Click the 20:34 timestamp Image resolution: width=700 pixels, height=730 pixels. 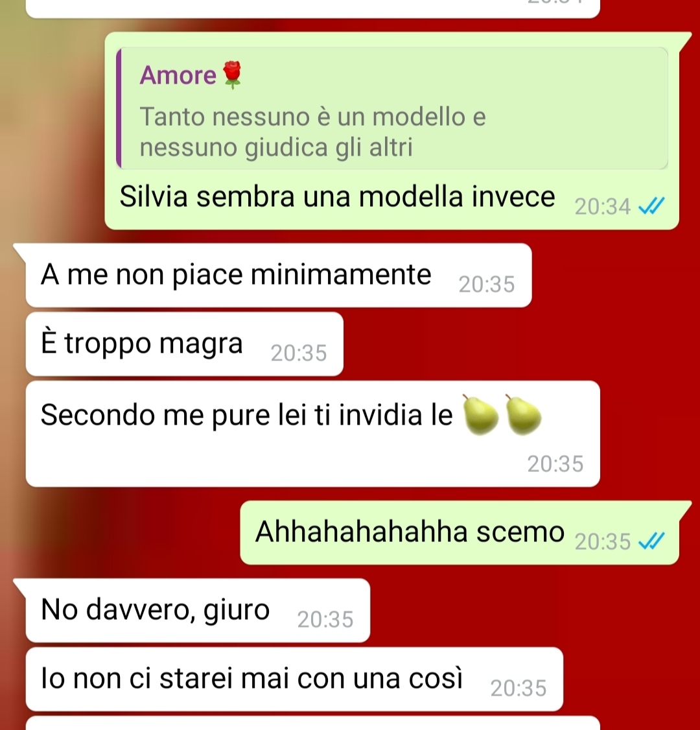click(602, 207)
